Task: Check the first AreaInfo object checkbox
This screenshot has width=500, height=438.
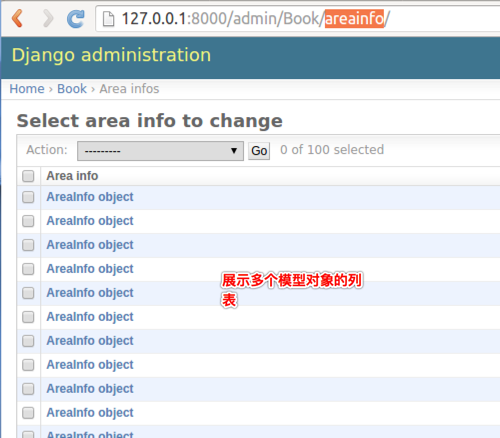Action: [x=28, y=197]
